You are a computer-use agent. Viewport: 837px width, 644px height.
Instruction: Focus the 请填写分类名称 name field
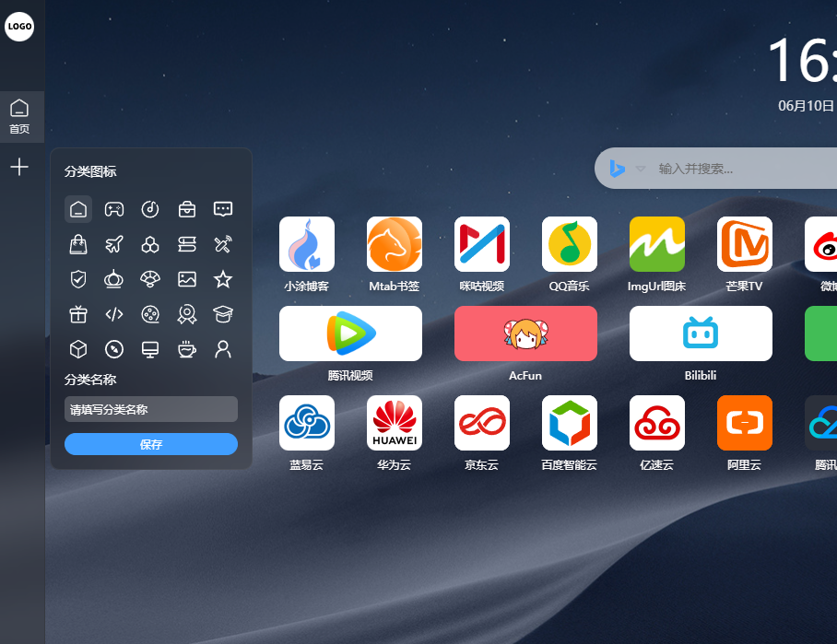pyautogui.click(x=151, y=409)
